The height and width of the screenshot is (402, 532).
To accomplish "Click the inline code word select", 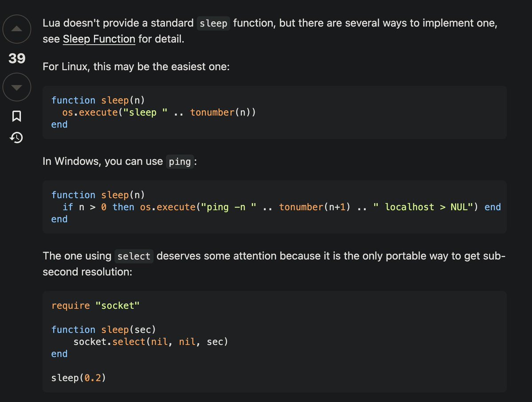I will [134, 257].
